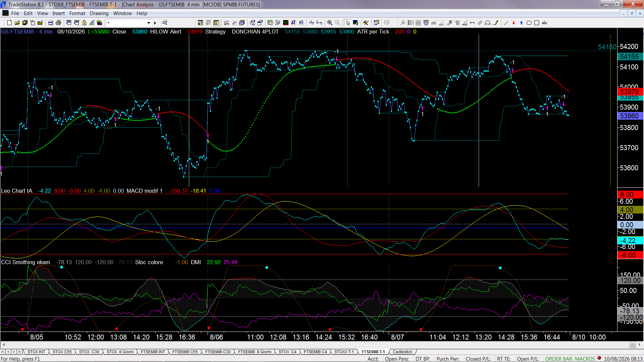Switch to the Cadlestick tab
This screenshot has height=362, width=644.
[x=402, y=352]
